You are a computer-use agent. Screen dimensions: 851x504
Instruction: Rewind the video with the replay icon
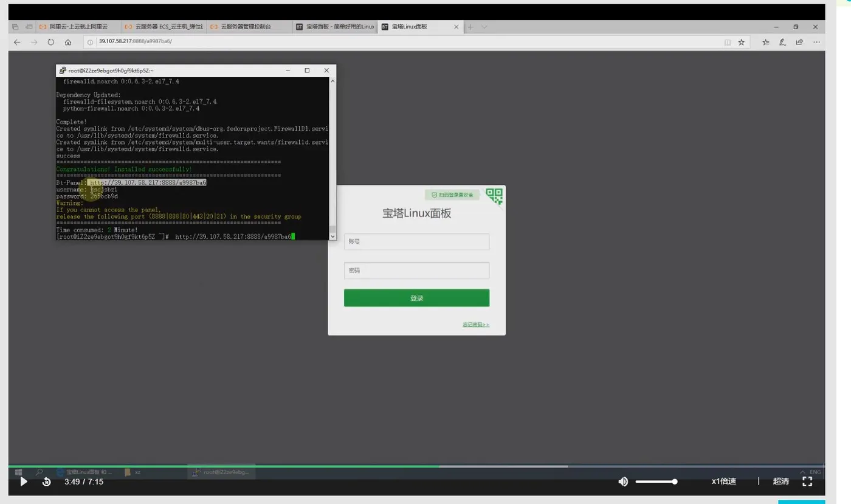click(47, 482)
